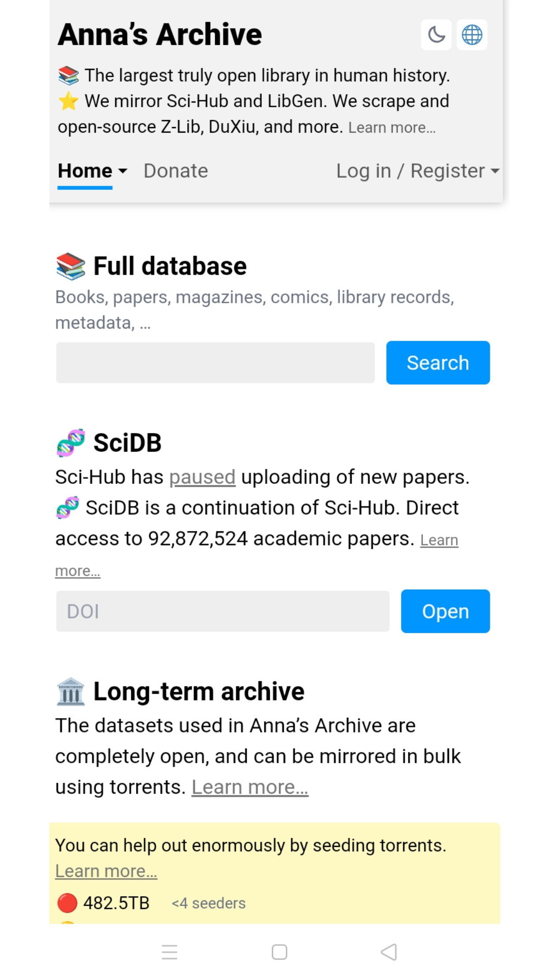Click the DNA icon next to SciDB
The height and width of the screenshot is (980, 551).
point(69,443)
